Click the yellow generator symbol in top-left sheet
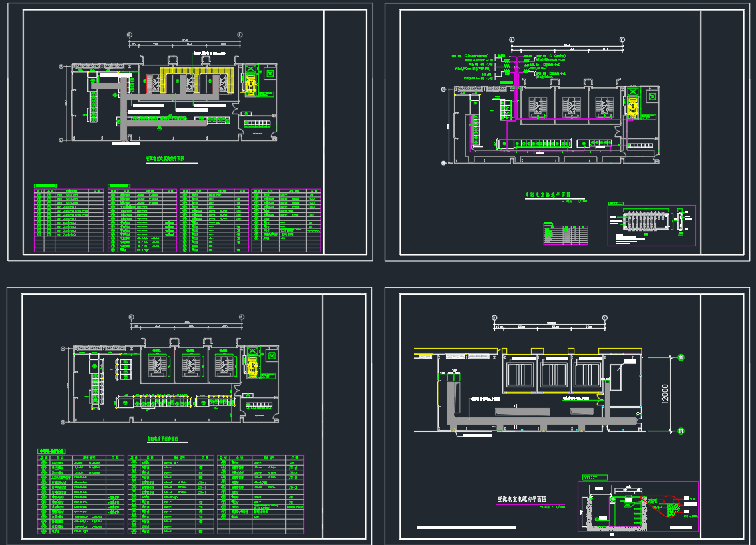Image resolution: width=756 pixels, height=545 pixels. (x=251, y=84)
